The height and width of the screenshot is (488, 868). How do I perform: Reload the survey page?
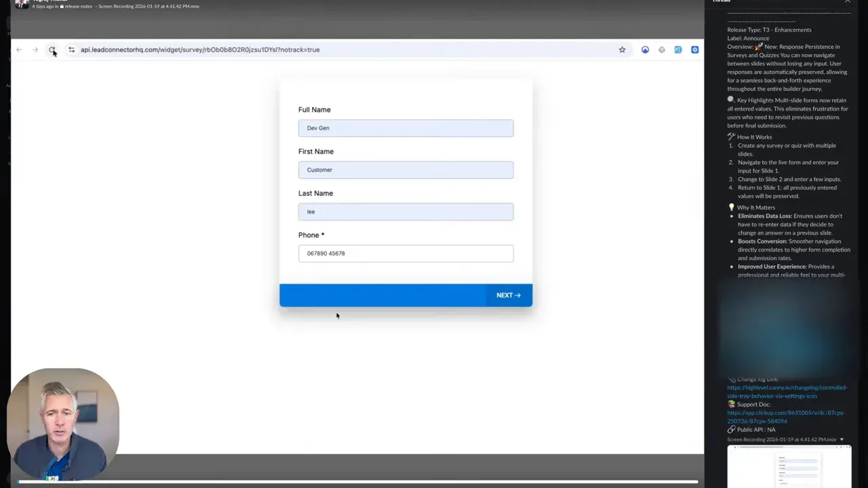[x=53, y=49]
